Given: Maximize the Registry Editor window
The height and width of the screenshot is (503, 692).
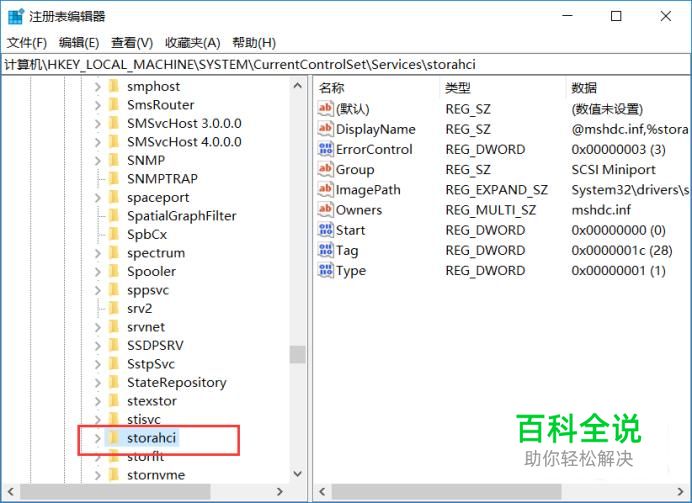Looking at the screenshot, I should [x=616, y=16].
